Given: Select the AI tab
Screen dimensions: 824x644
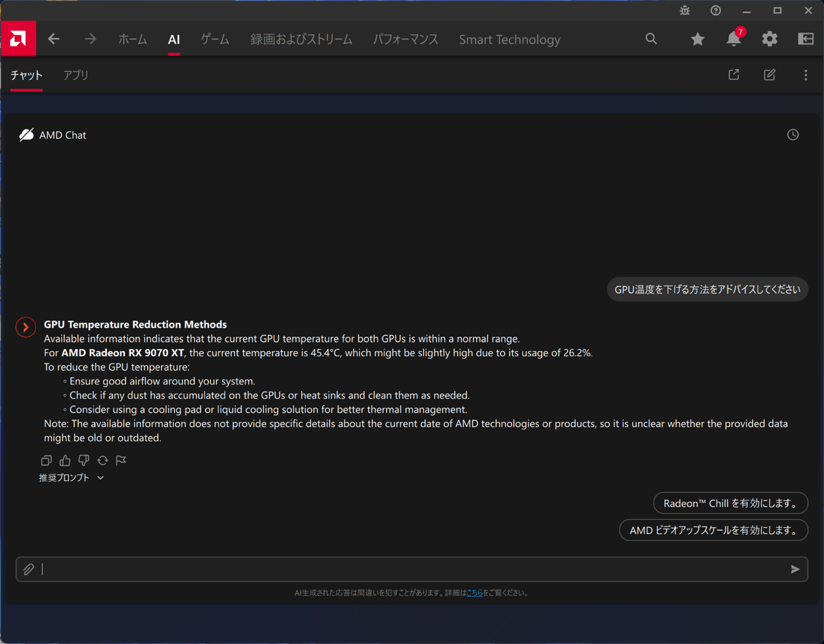Looking at the screenshot, I should click(174, 39).
